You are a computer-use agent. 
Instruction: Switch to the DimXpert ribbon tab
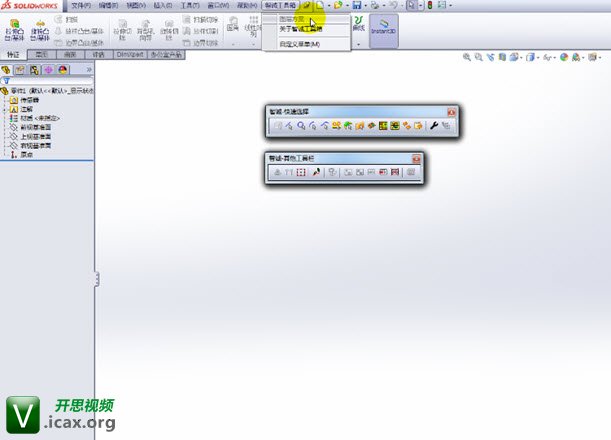point(130,55)
